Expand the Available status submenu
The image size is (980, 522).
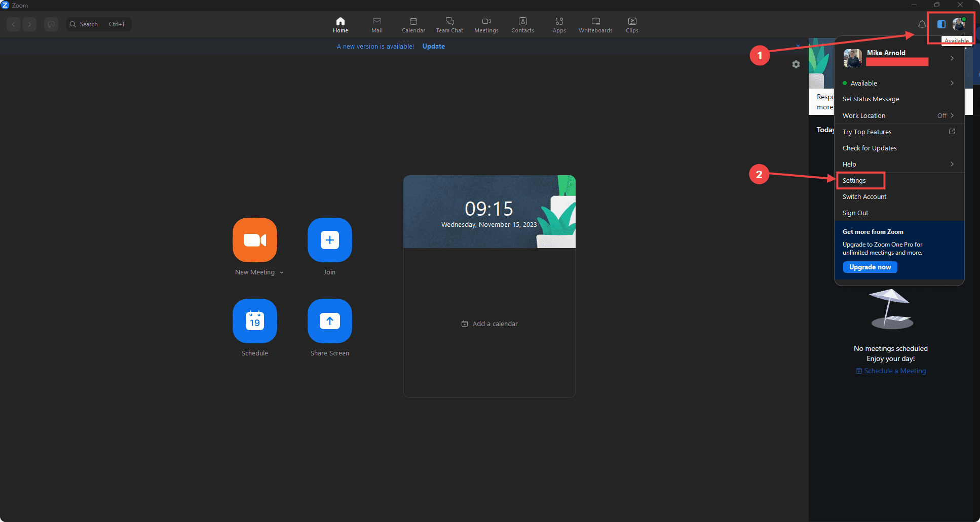point(899,83)
